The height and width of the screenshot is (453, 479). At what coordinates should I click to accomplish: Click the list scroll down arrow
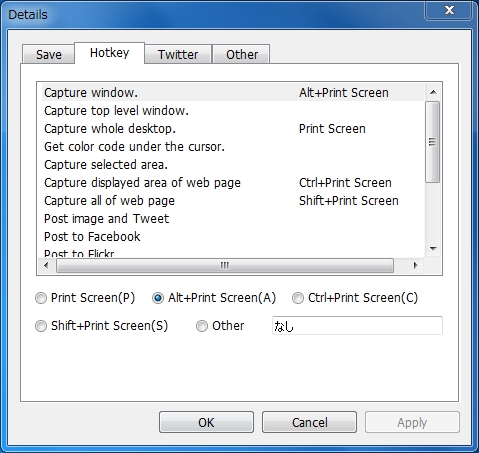point(433,249)
